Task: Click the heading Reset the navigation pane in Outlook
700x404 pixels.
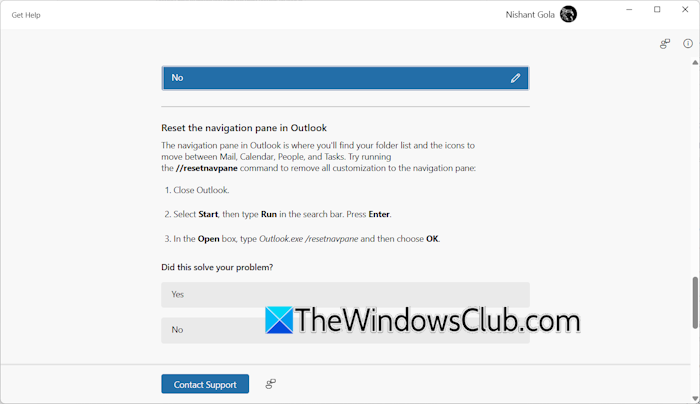Action: click(244, 128)
